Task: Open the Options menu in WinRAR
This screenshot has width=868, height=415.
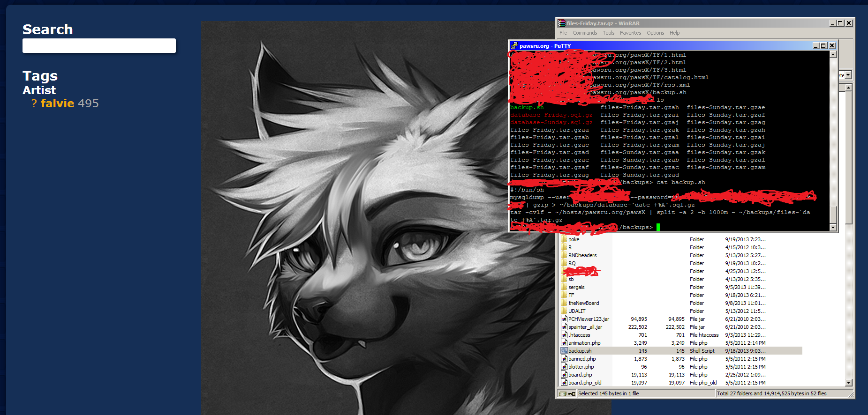Action: tap(655, 33)
